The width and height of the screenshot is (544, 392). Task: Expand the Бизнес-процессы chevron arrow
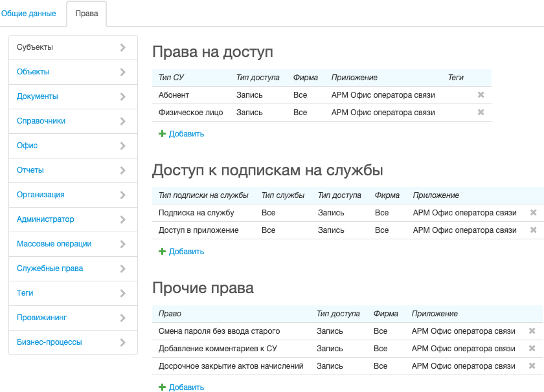pos(123,343)
